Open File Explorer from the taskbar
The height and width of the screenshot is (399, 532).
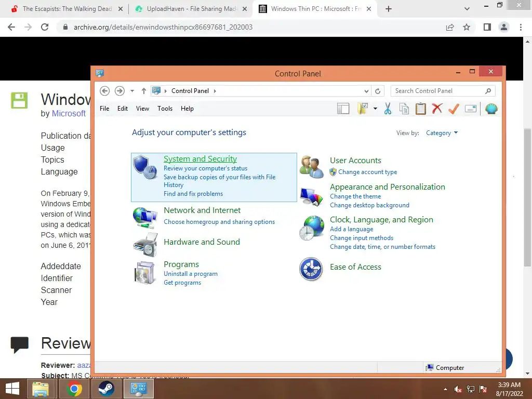point(41,389)
